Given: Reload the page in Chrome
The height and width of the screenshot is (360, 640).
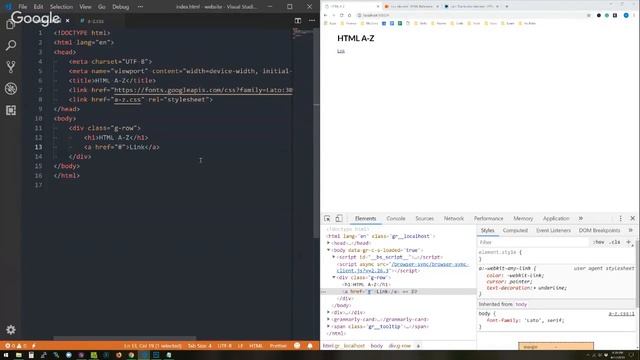Looking at the screenshot, I should pos(342,15).
